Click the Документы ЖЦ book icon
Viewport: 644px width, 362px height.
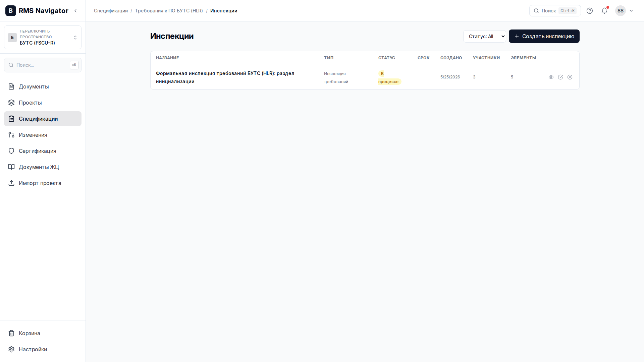click(x=11, y=167)
